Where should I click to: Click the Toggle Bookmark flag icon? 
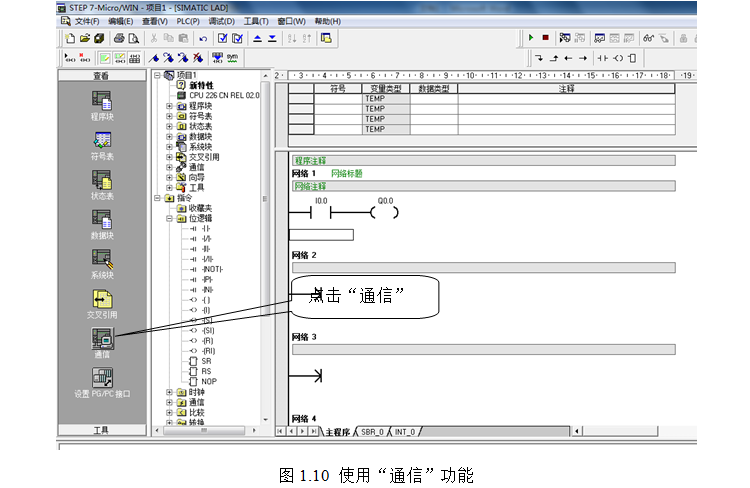point(154,58)
